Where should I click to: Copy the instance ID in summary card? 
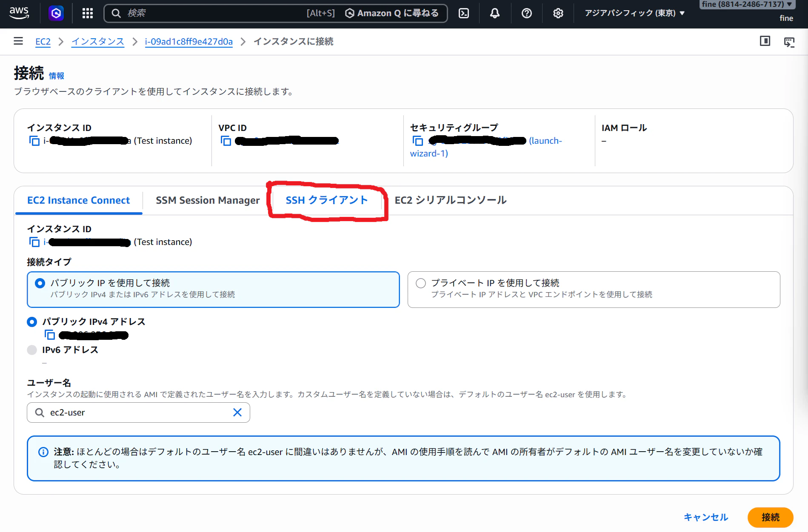[x=34, y=141]
